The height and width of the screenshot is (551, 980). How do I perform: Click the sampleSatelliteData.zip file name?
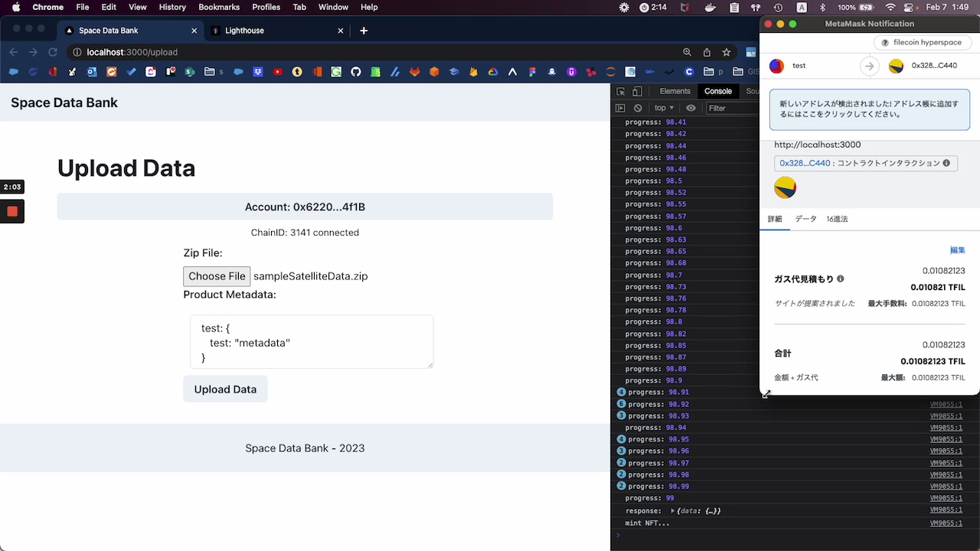310,276
